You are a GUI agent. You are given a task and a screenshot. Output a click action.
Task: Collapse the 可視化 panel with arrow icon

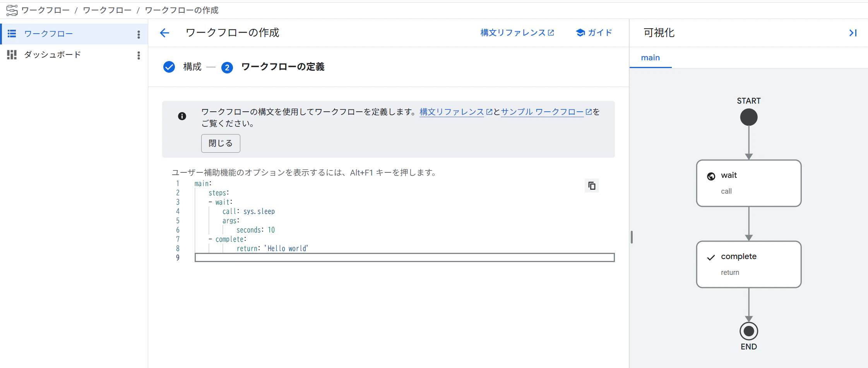click(853, 33)
